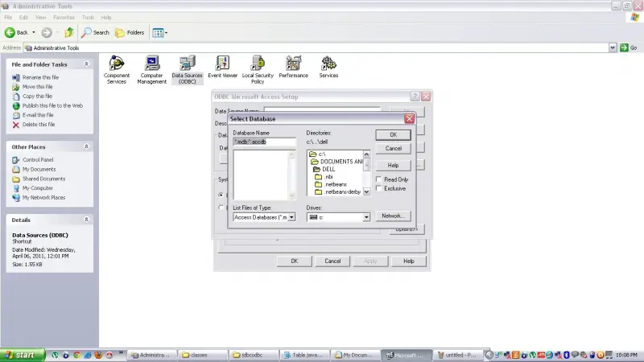Click the taskbar clock

626,355
